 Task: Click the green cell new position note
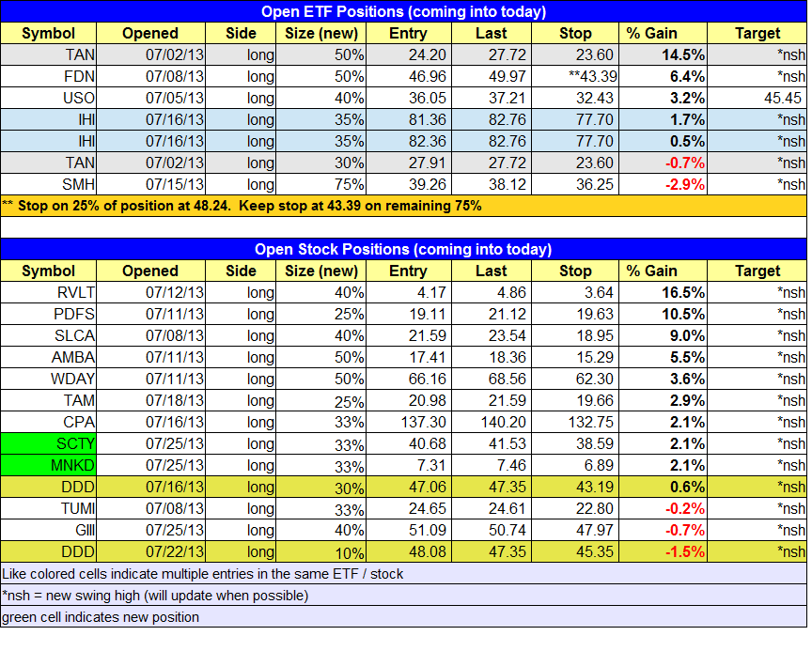point(403,617)
